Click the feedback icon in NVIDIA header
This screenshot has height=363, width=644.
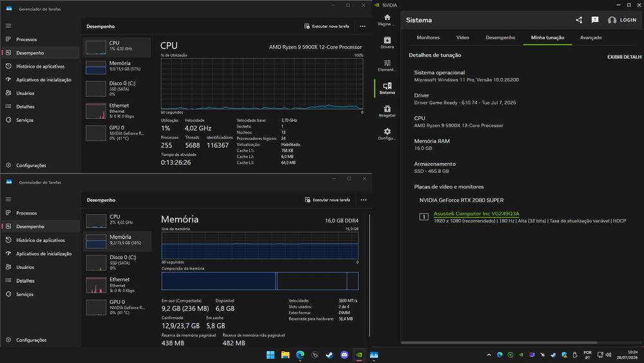[x=594, y=20]
